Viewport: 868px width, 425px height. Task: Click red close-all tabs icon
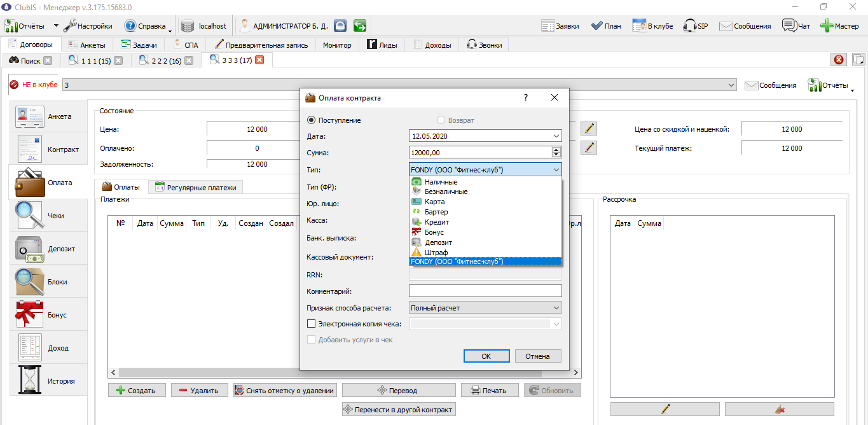coord(839,60)
